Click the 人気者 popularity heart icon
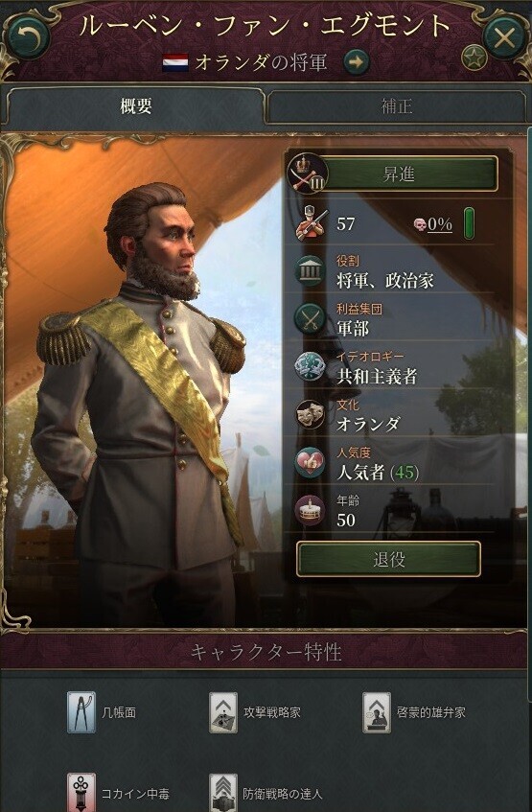The height and width of the screenshot is (812, 532). [x=310, y=462]
